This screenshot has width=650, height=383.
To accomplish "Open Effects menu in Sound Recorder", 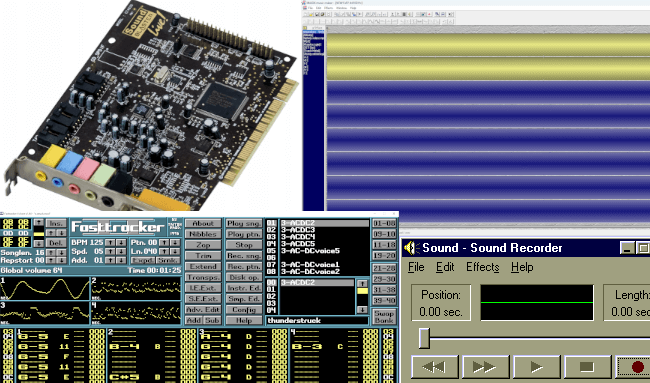I will [483, 267].
